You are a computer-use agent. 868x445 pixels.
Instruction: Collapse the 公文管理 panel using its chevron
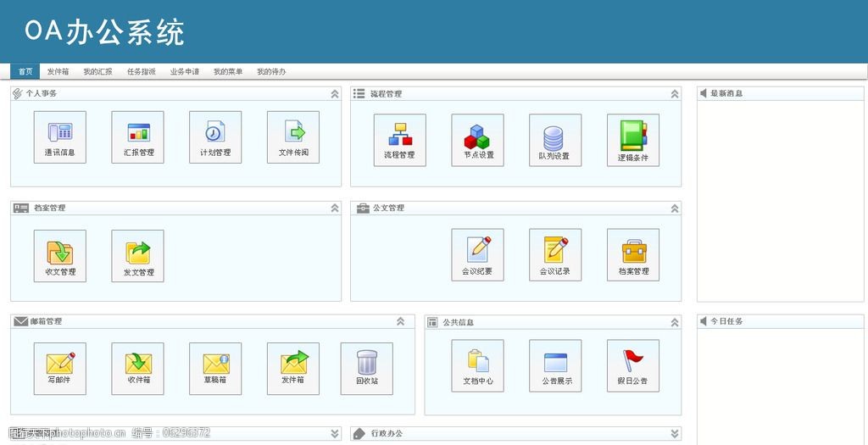click(675, 209)
